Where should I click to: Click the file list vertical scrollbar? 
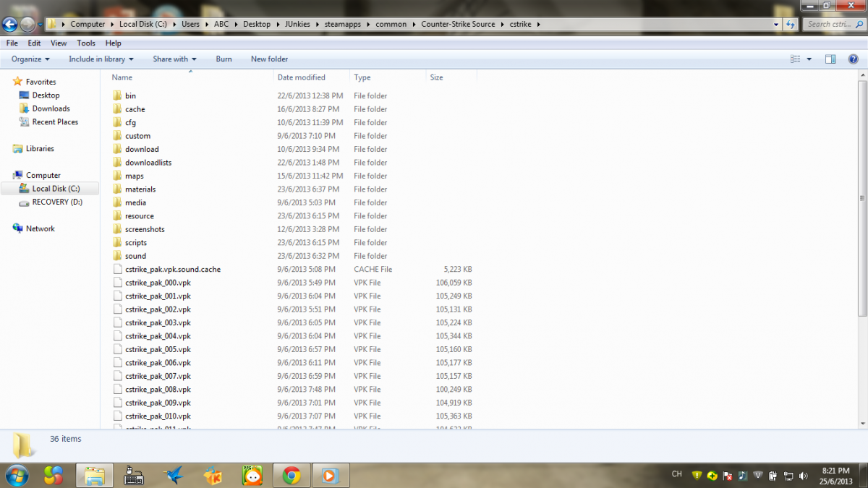coord(861,198)
